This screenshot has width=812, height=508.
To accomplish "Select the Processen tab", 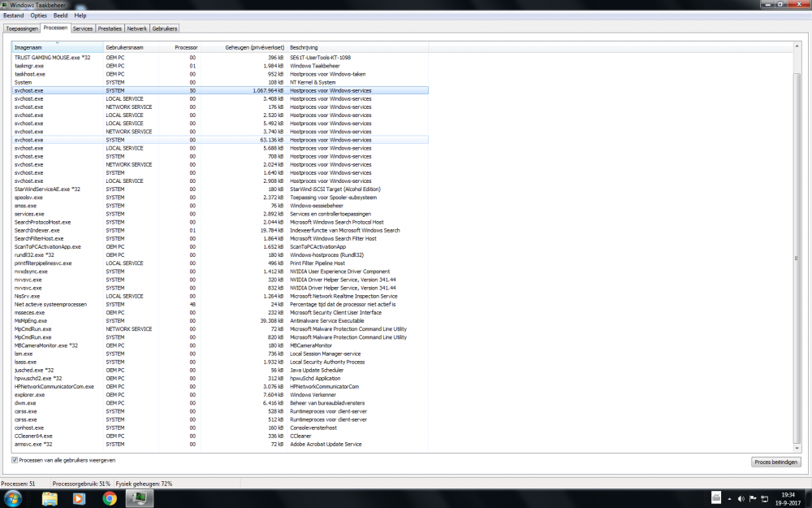I will [x=55, y=28].
